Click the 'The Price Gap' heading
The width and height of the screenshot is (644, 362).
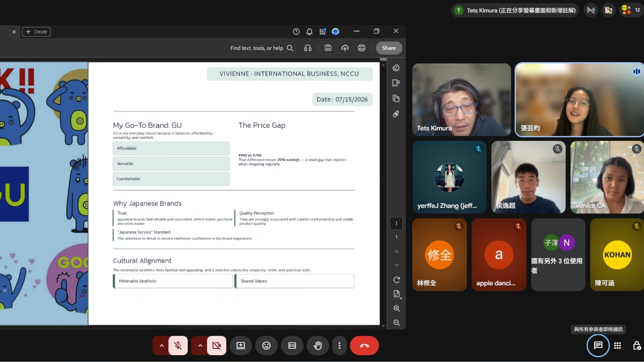tap(262, 125)
